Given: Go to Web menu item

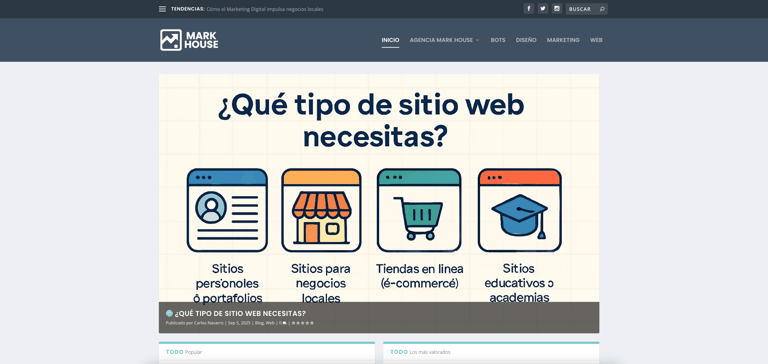Looking at the screenshot, I should pos(596,40).
